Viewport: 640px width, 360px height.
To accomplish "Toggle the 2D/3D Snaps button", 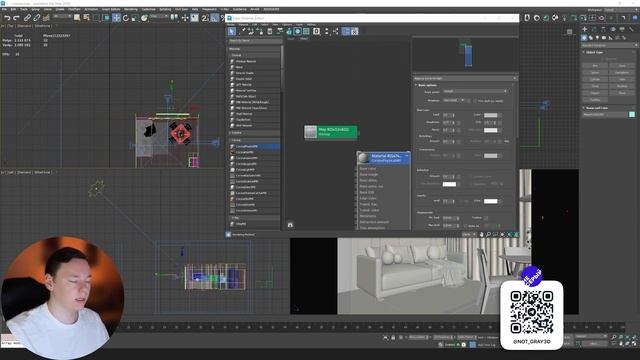I will click(x=205, y=18).
